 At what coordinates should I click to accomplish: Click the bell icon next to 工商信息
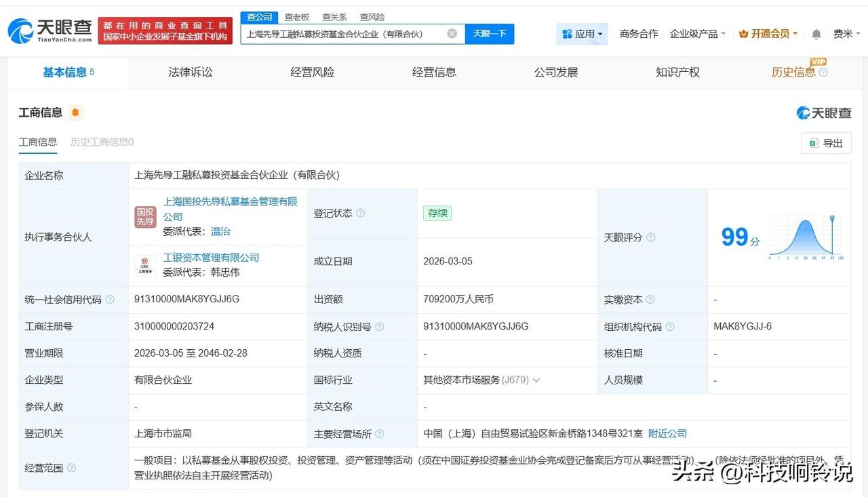pyautogui.click(x=77, y=113)
